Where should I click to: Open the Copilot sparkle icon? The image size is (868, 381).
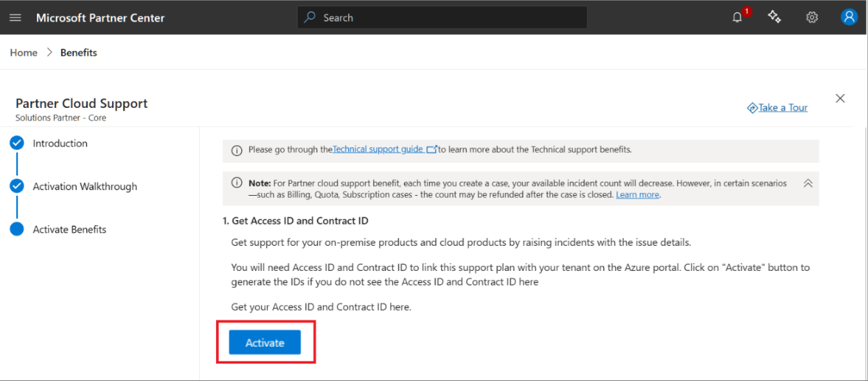point(774,17)
